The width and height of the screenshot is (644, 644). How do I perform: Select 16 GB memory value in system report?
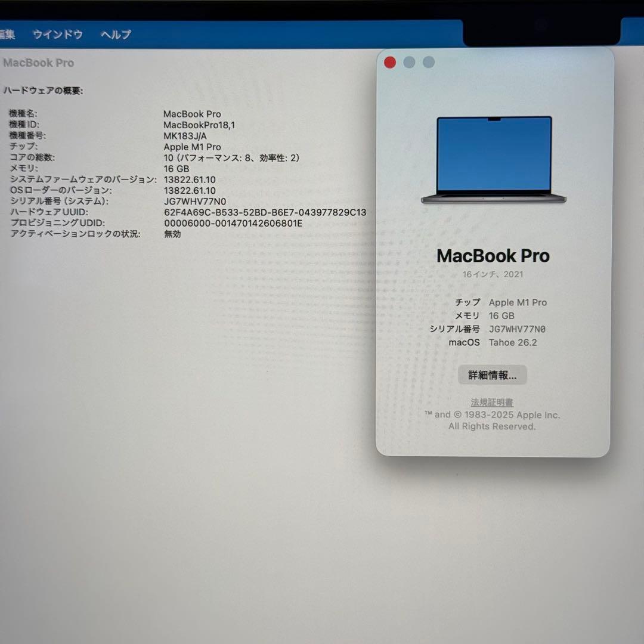tap(176, 169)
